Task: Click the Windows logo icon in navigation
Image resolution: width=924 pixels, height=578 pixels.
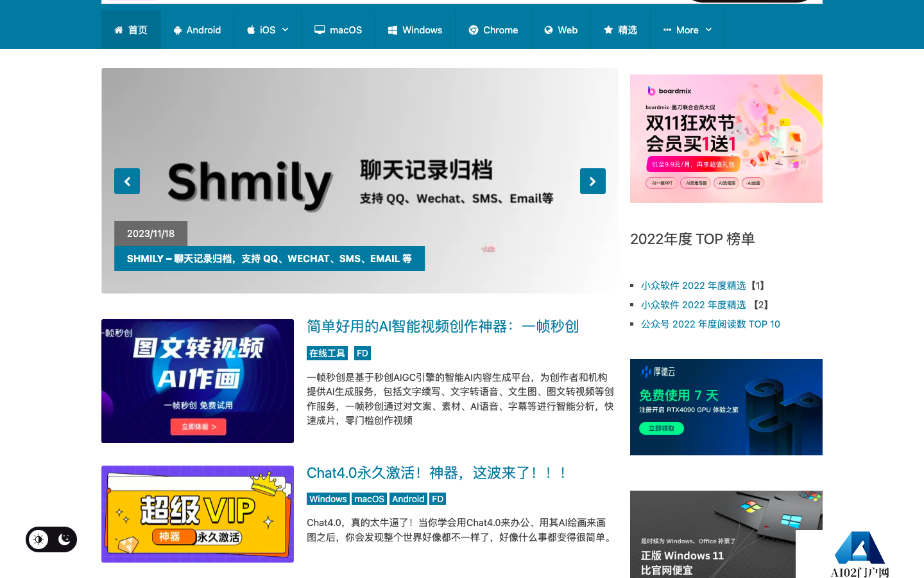Action: tap(393, 30)
